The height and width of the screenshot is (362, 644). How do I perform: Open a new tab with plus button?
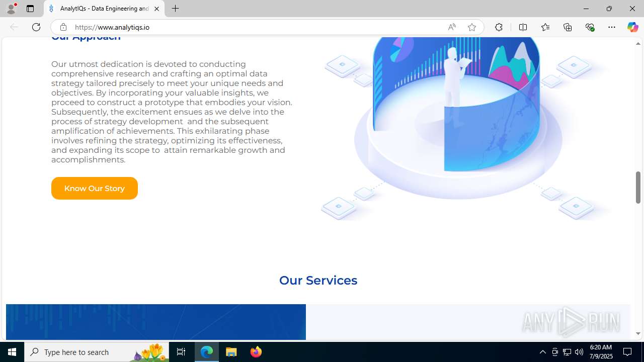[x=175, y=9]
